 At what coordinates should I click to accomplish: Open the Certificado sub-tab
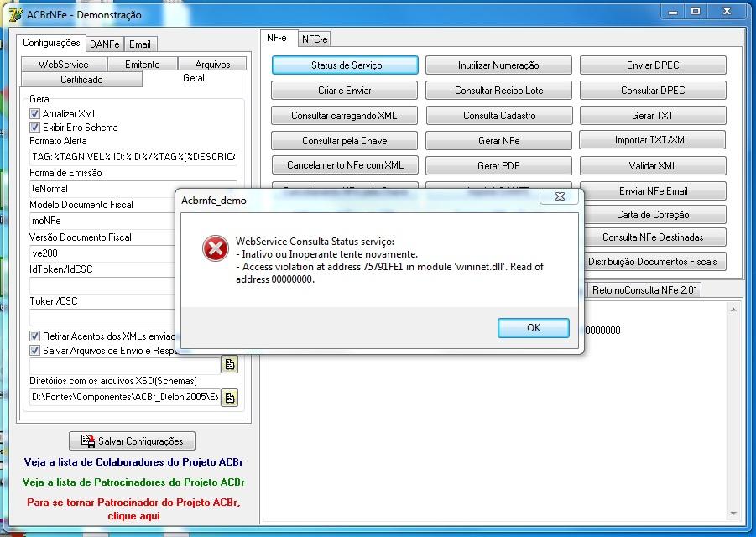pos(81,80)
